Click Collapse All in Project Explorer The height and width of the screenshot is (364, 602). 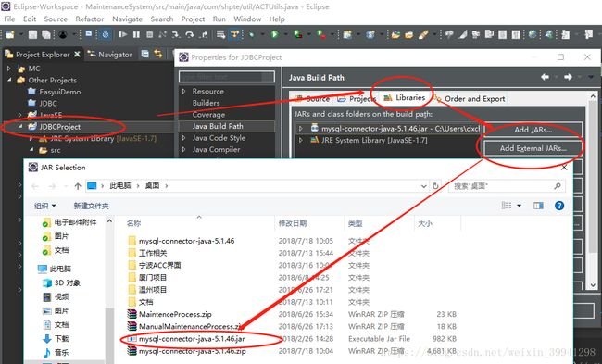[144, 54]
